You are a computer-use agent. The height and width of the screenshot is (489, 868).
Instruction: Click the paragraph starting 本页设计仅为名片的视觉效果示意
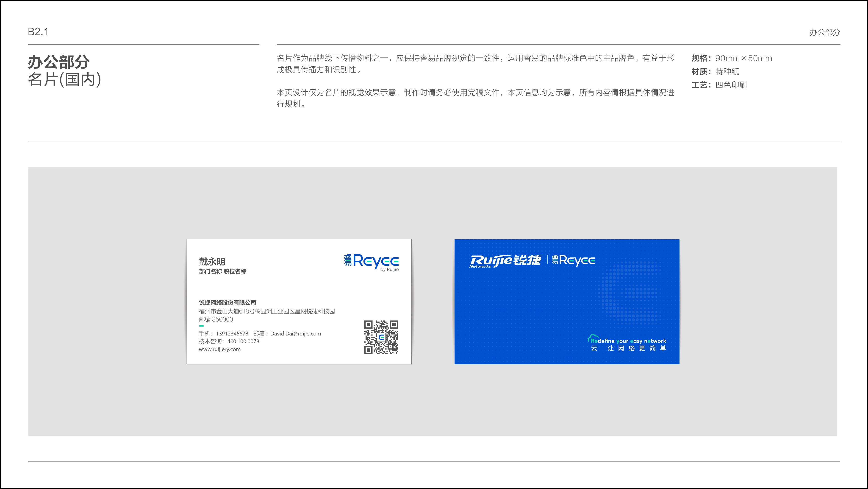pyautogui.click(x=475, y=98)
